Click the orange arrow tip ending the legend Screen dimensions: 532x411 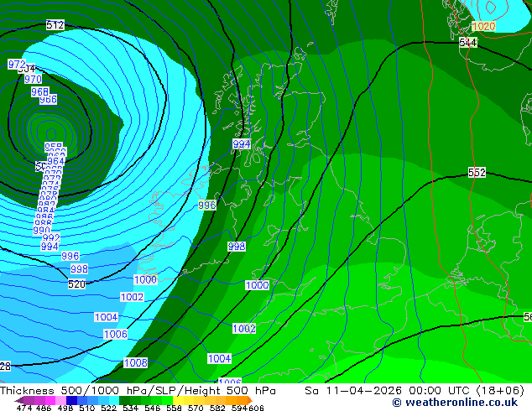(250, 400)
